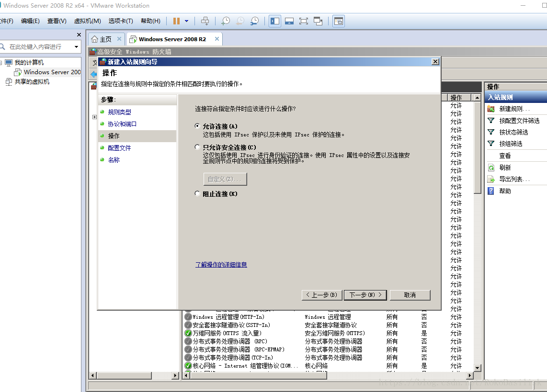Viewport: 547px width, 392px height.
Task: Click the 按状态筛选 filter icon
Action: [x=491, y=132]
